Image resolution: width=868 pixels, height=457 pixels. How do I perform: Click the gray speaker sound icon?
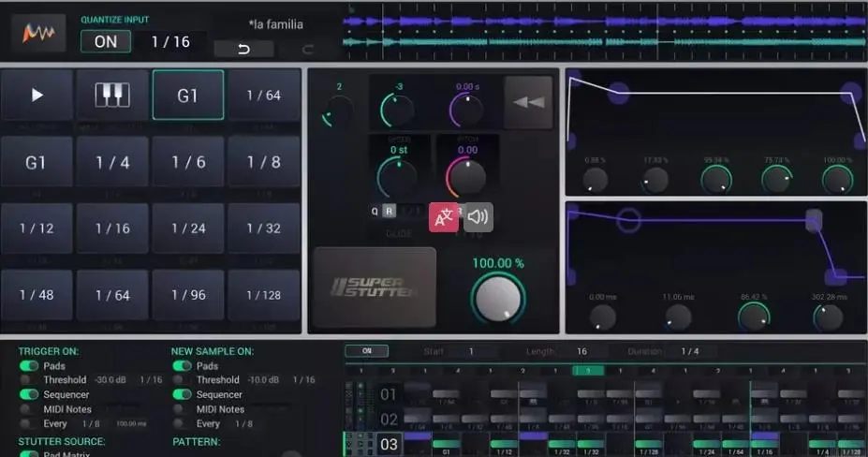click(x=478, y=217)
